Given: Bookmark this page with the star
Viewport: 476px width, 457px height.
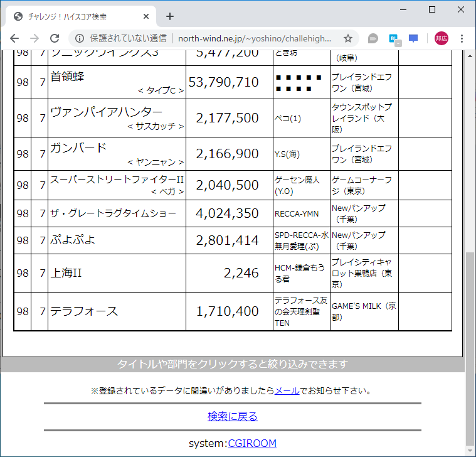Looking at the screenshot, I should click(x=348, y=38).
